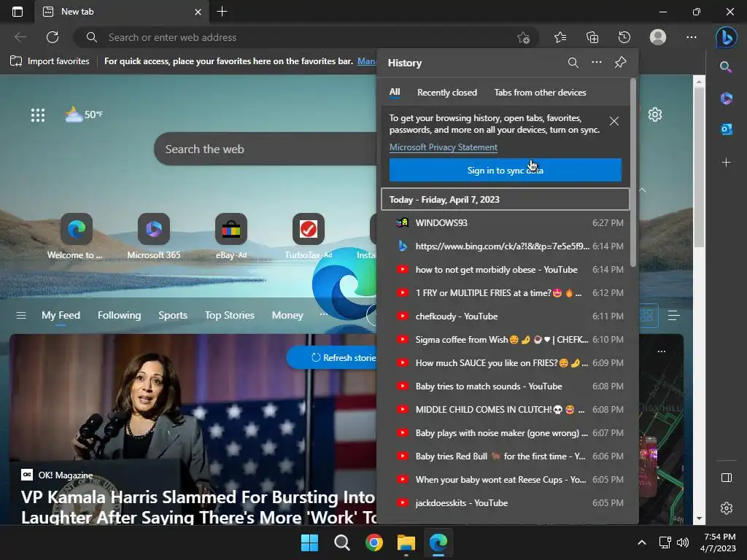Image resolution: width=747 pixels, height=560 pixels.
Task: Click the address bar input
Action: click(x=305, y=37)
